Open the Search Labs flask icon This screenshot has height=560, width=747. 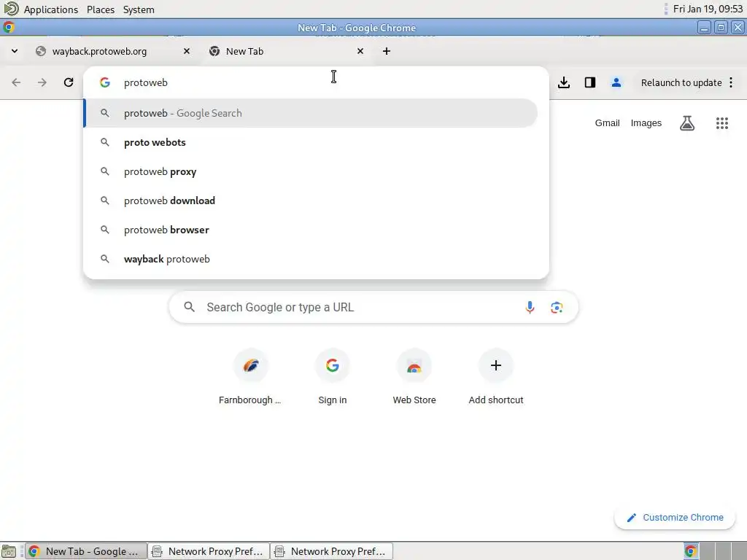point(686,123)
